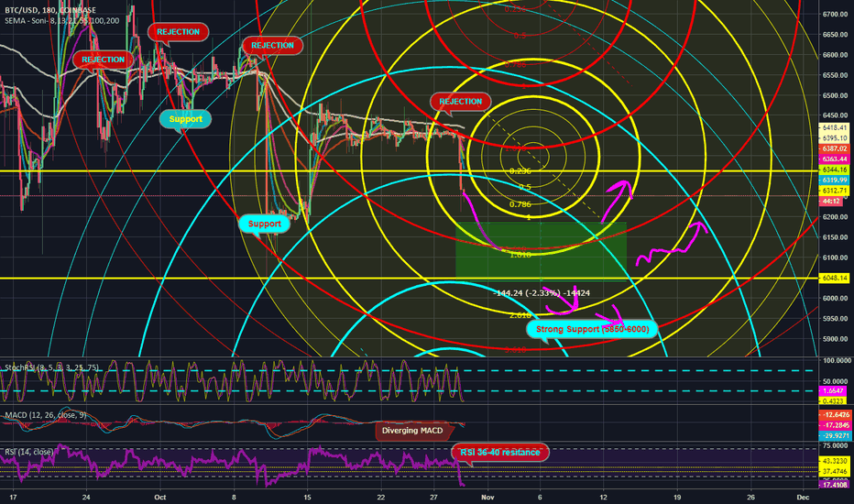The height and width of the screenshot is (504, 854).
Task: Click the 6395.10 price tag
Action: coord(834,137)
